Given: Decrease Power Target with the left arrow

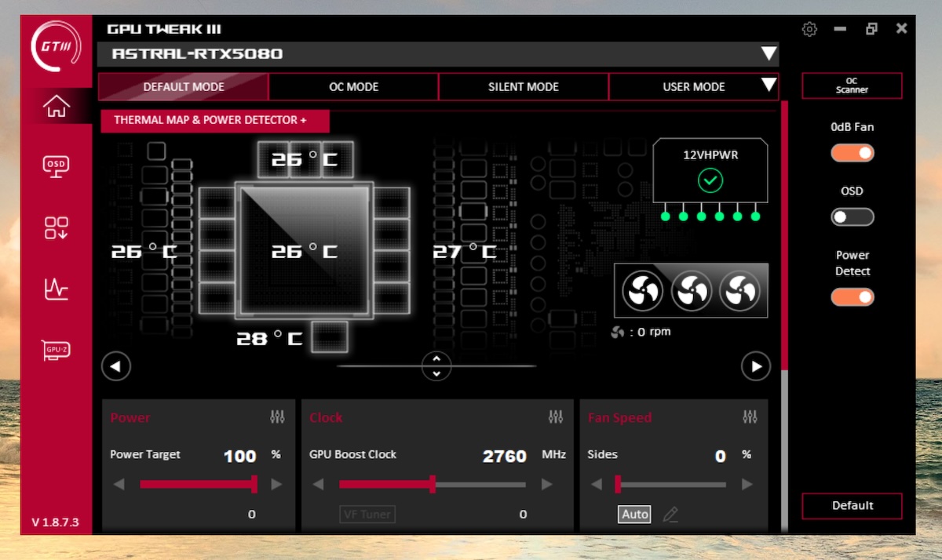Looking at the screenshot, I should pyautogui.click(x=119, y=485).
